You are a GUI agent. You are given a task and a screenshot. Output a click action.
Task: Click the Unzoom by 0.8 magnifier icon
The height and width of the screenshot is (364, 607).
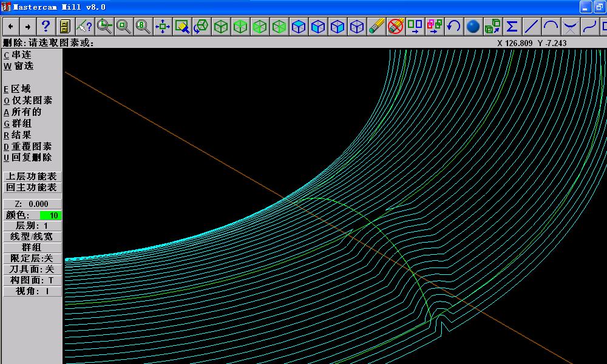coord(143,26)
